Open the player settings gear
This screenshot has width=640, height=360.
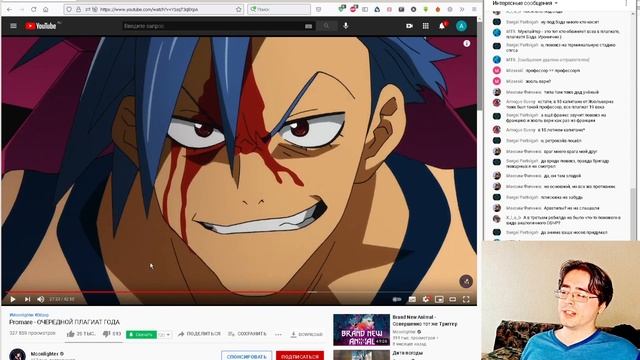[426, 299]
